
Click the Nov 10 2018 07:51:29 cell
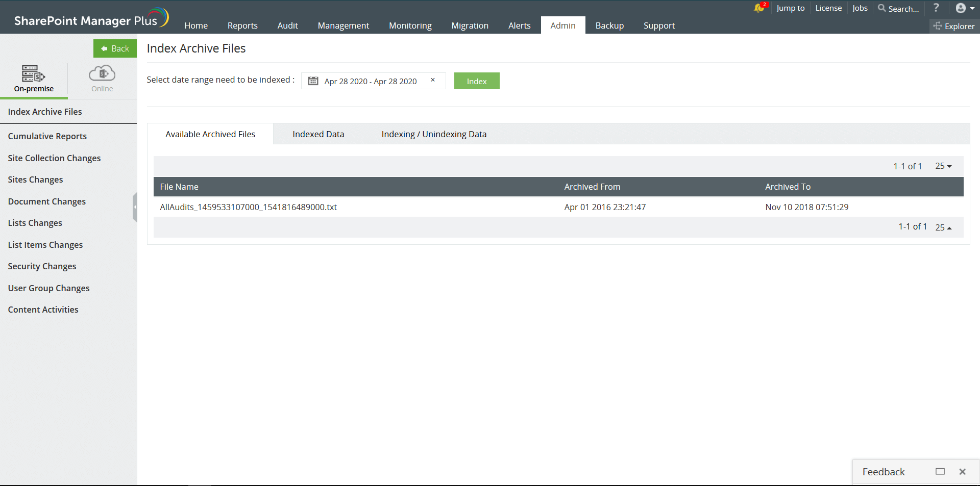807,207
